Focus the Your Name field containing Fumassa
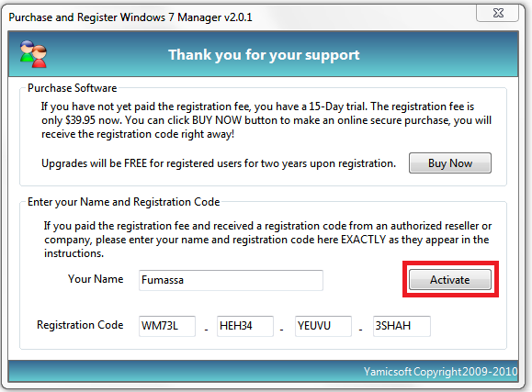The height and width of the screenshot is (392, 532). (231, 280)
